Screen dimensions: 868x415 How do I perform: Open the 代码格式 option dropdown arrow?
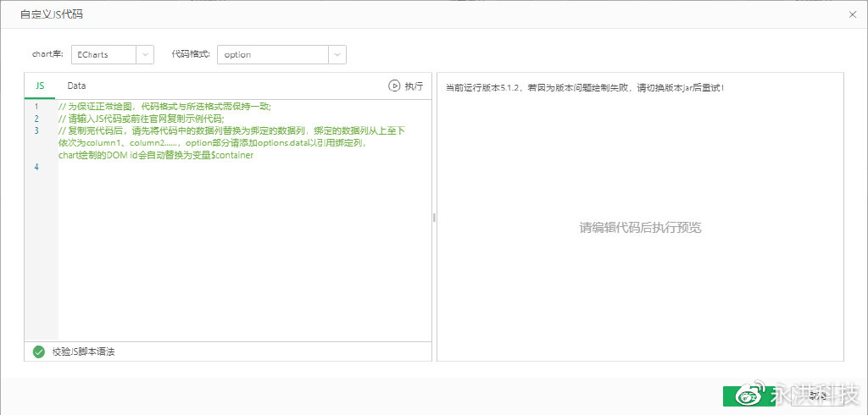tap(337, 55)
